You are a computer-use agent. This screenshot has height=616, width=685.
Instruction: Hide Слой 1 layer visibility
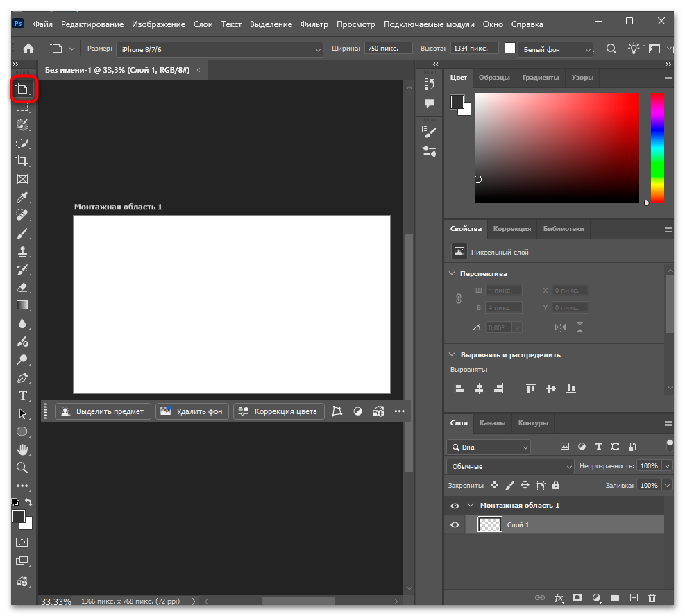point(455,525)
